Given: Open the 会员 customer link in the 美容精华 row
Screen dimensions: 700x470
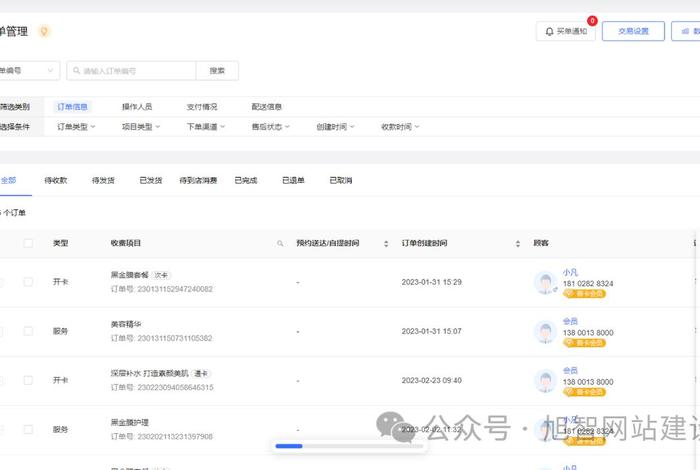Looking at the screenshot, I should pos(570,321).
